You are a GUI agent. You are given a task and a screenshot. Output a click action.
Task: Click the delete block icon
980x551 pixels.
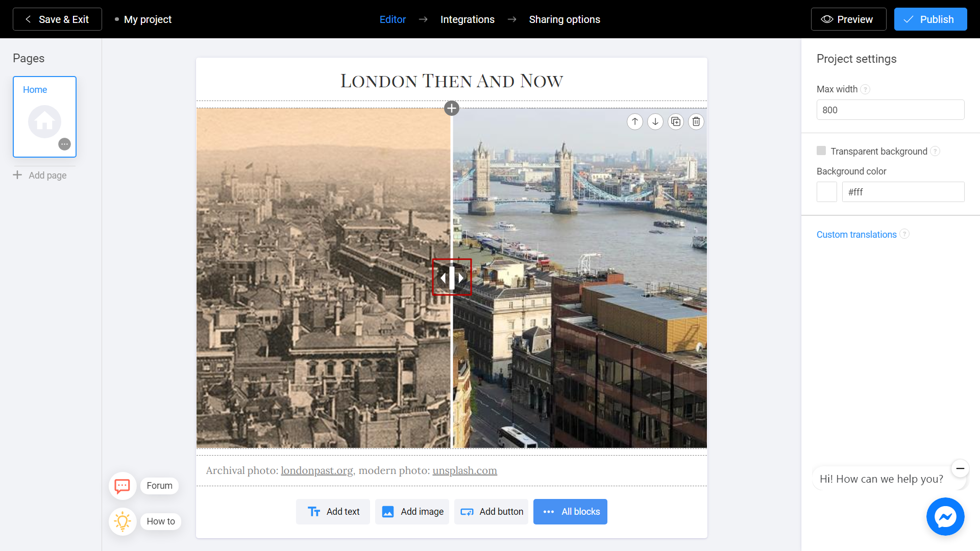click(x=696, y=121)
